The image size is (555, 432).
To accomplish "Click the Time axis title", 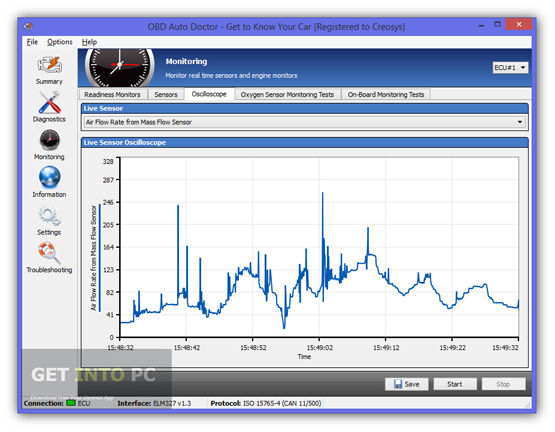I will pos(304,357).
